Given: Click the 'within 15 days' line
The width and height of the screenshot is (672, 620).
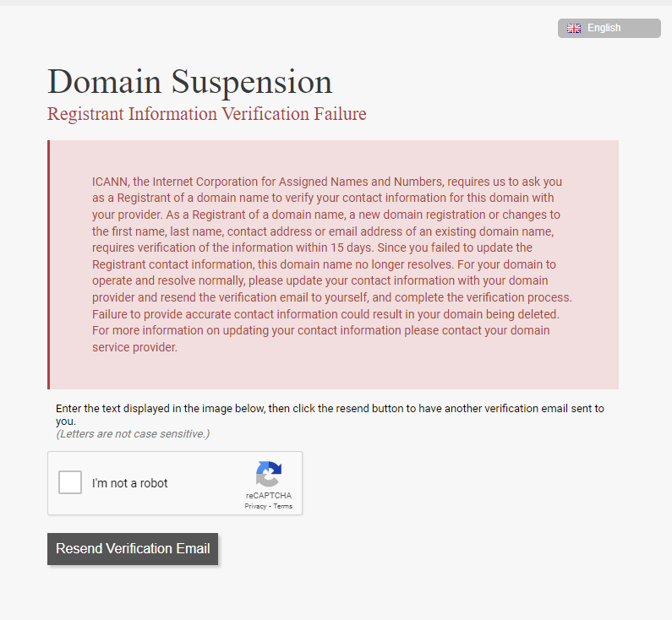Looking at the screenshot, I should (312, 247).
